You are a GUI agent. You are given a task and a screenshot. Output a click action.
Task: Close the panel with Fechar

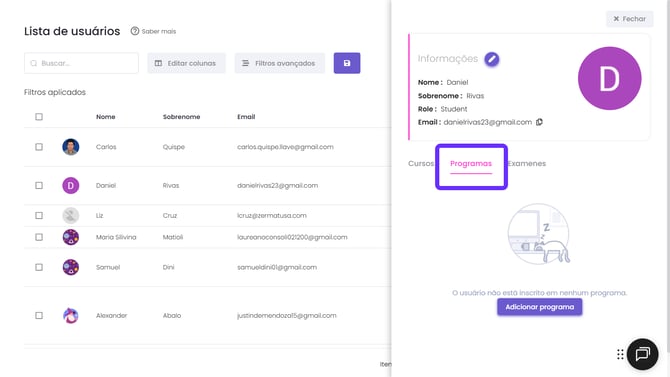[629, 19]
